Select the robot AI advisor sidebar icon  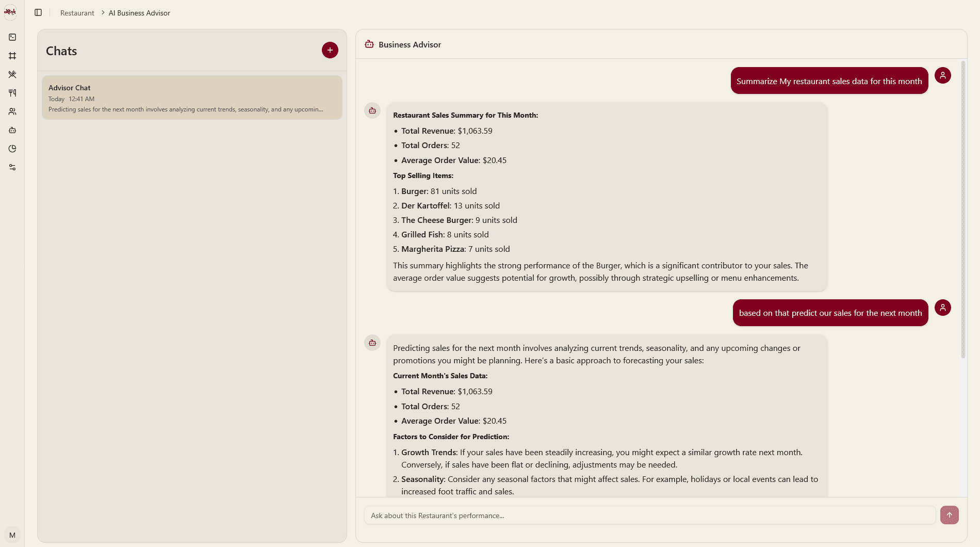12,130
